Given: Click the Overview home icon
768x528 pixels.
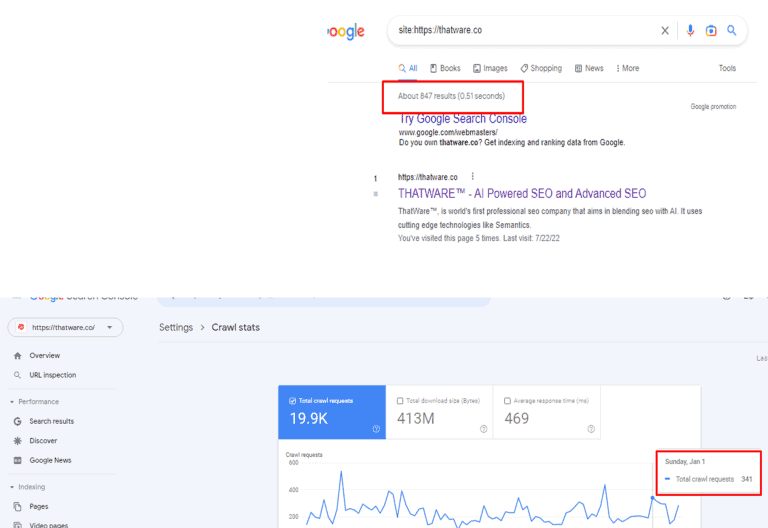Looking at the screenshot, I should click(18, 356).
